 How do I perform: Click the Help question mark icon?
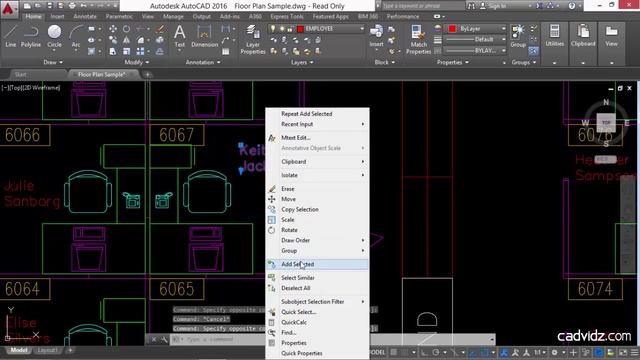[x=572, y=6]
